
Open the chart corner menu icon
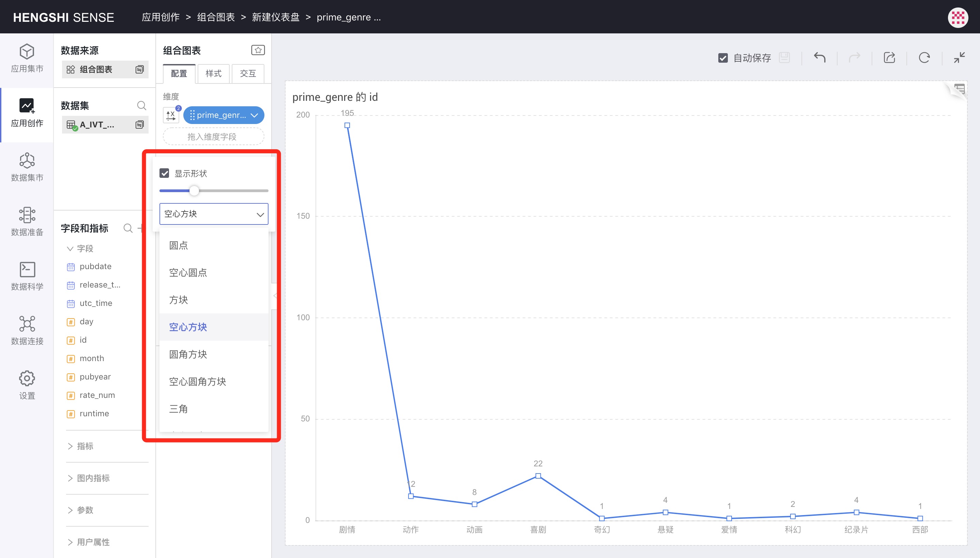pyautogui.click(x=959, y=89)
